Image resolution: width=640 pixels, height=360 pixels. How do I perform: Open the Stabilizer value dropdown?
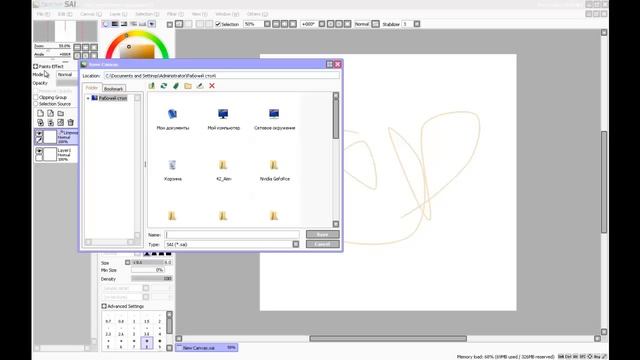click(417, 24)
